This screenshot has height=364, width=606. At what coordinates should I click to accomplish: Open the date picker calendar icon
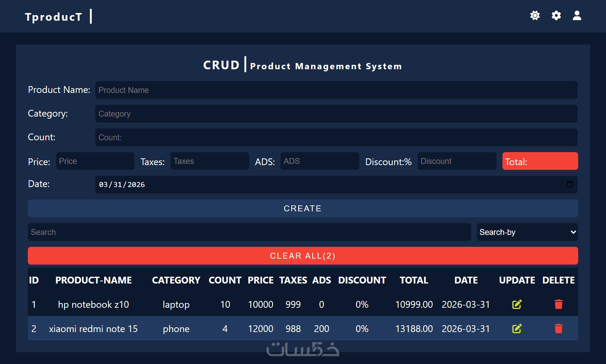pos(569,184)
